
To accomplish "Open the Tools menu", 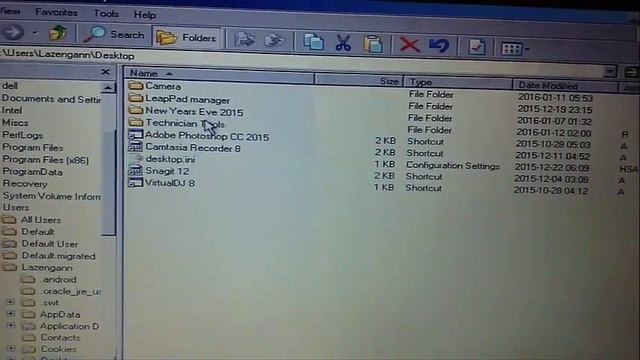I will pyautogui.click(x=106, y=13).
